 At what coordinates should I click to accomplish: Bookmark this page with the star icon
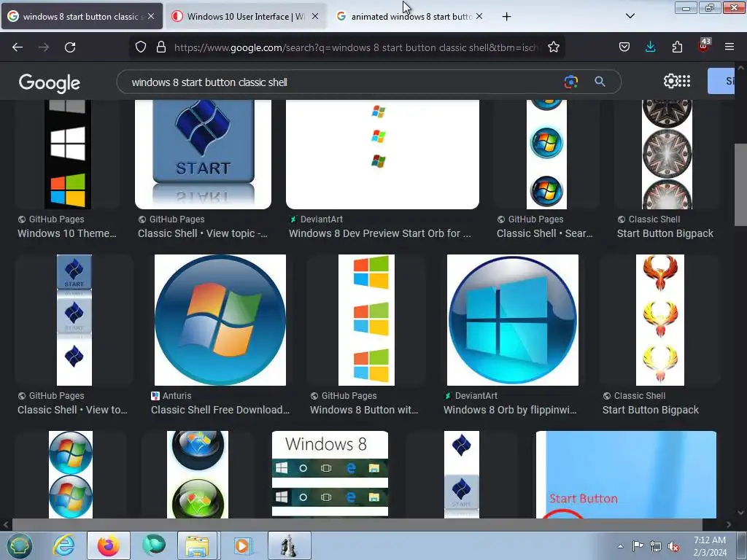pos(553,47)
